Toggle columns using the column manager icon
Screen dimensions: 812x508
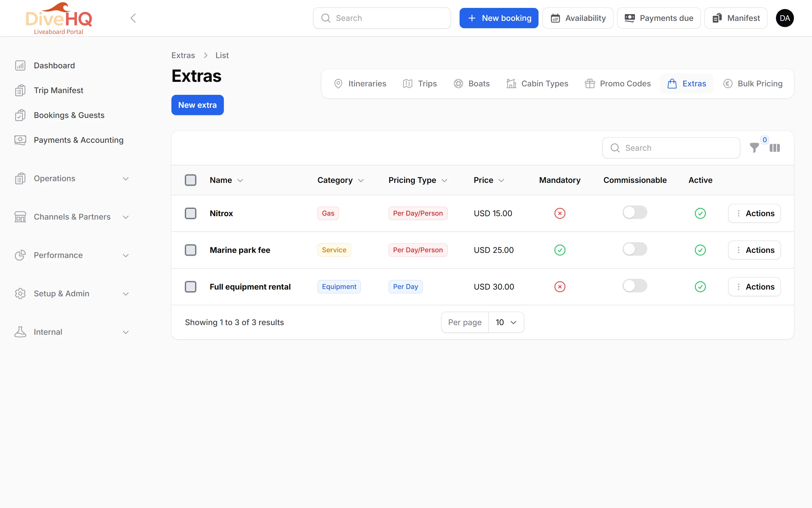coord(775,148)
